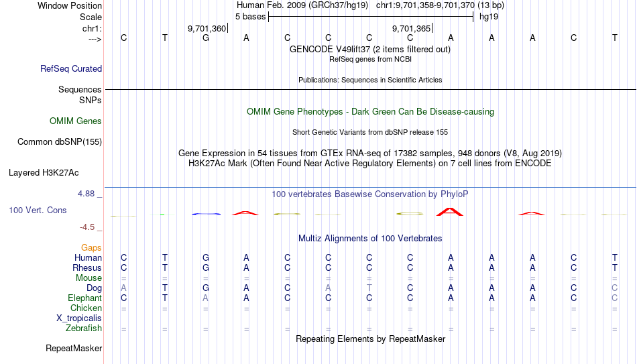Click the SNPs label under Sequences
637x364 pixels.
[x=91, y=100]
